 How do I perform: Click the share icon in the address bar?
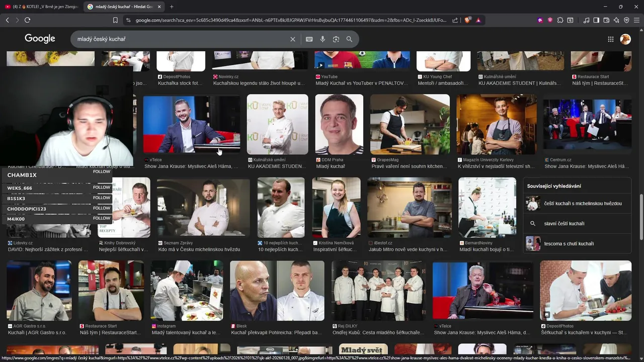tap(455, 20)
